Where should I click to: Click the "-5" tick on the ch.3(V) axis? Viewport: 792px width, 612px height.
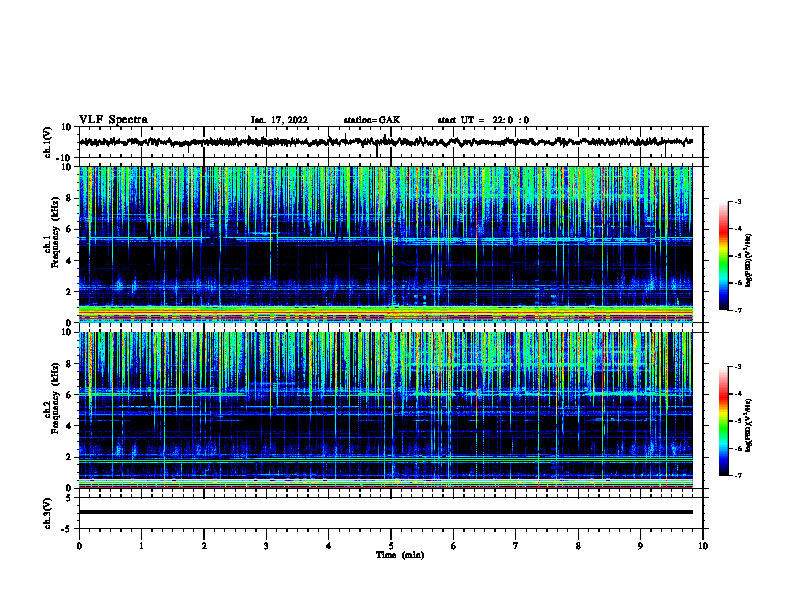(x=67, y=529)
